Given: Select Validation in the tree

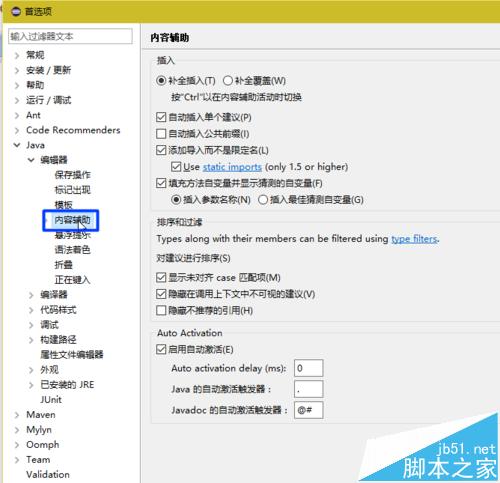Looking at the screenshot, I should click(48, 474).
